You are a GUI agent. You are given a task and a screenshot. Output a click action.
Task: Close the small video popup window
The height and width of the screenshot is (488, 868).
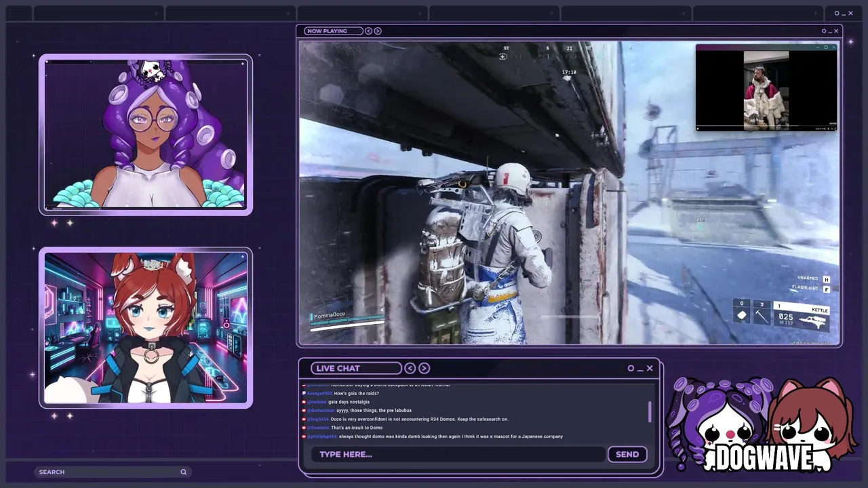pos(833,47)
